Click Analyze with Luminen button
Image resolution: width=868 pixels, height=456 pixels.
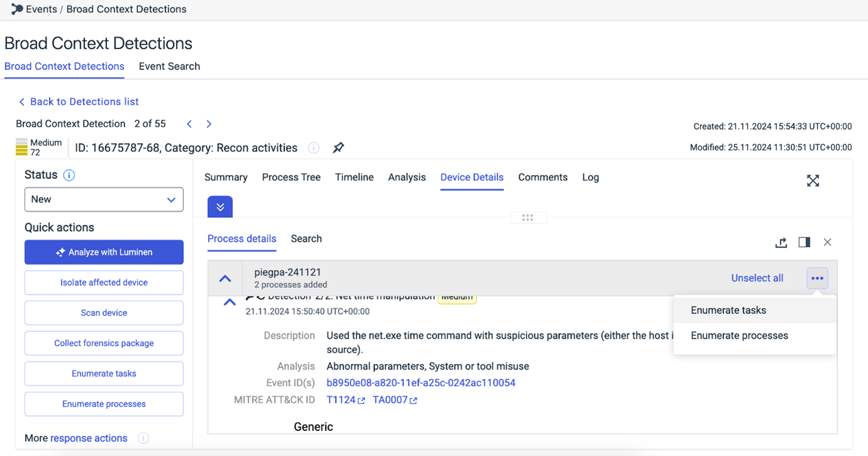point(104,252)
